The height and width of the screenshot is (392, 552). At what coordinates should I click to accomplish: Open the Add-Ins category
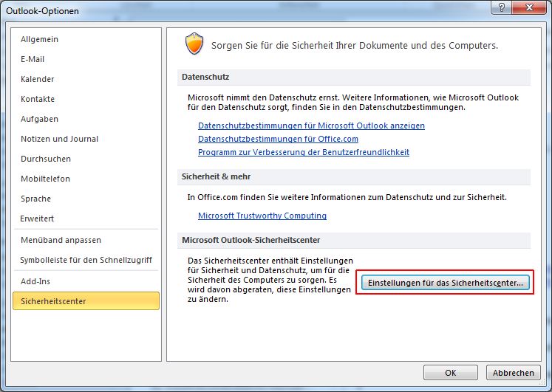point(35,281)
